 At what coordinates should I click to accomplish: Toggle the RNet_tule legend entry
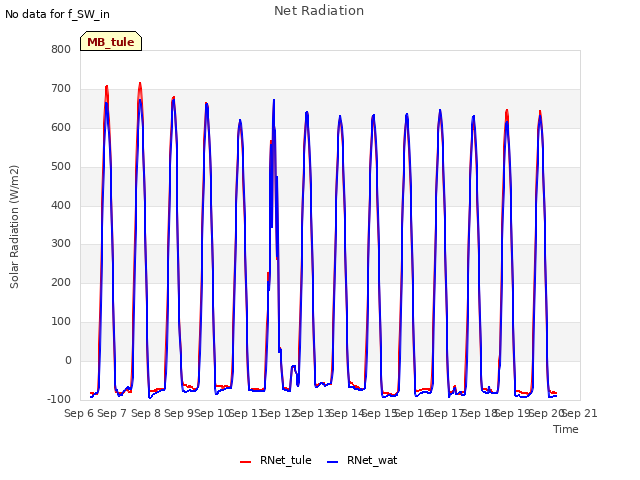point(276,460)
